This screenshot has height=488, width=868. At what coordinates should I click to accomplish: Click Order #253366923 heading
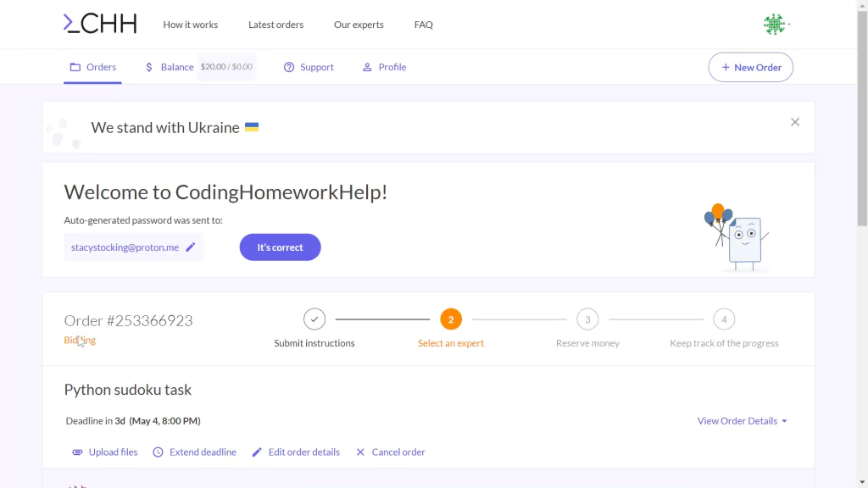(x=129, y=320)
